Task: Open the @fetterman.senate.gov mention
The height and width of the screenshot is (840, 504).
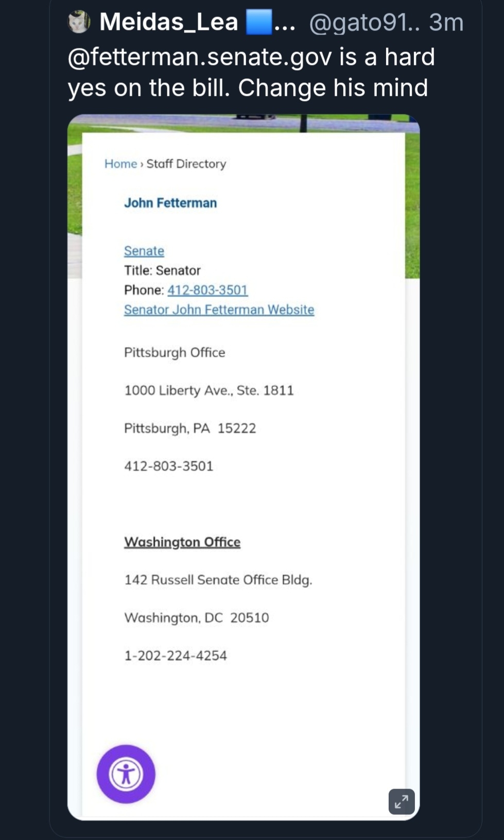Action: (199, 57)
